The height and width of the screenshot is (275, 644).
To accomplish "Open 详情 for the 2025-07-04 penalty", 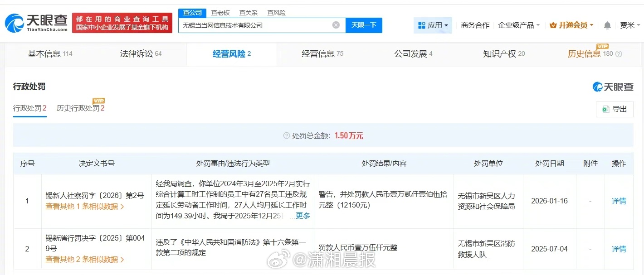I will click(619, 249).
